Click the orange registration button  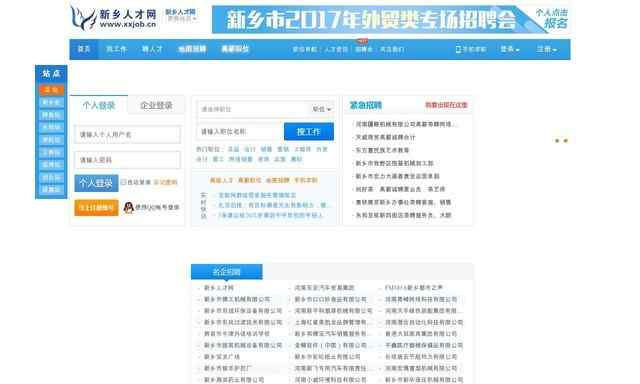(x=96, y=208)
